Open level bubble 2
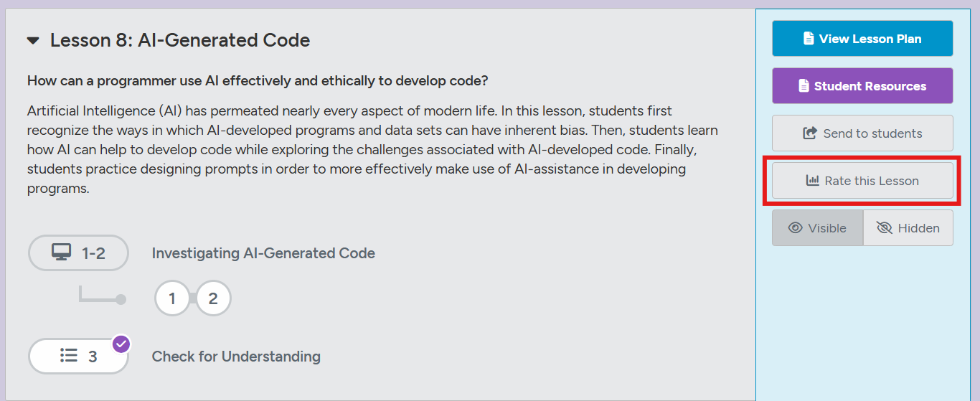The height and width of the screenshot is (401, 980). [213, 298]
